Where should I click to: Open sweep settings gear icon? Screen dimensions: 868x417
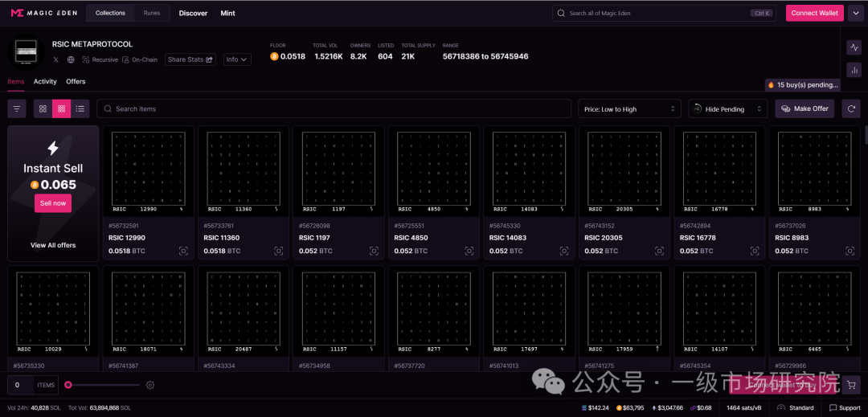pos(149,385)
